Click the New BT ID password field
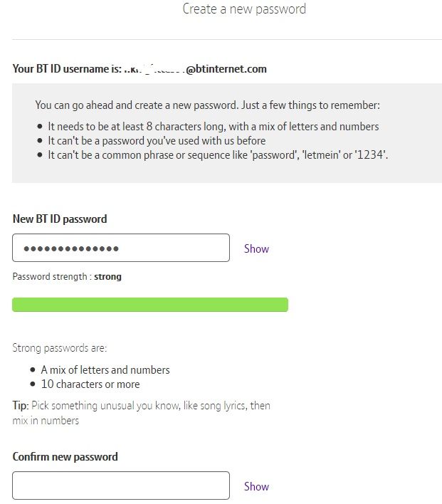 (121, 248)
